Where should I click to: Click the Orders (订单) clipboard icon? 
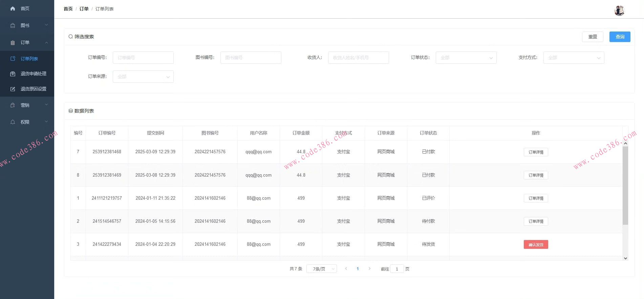pyautogui.click(x=13, y=43)
